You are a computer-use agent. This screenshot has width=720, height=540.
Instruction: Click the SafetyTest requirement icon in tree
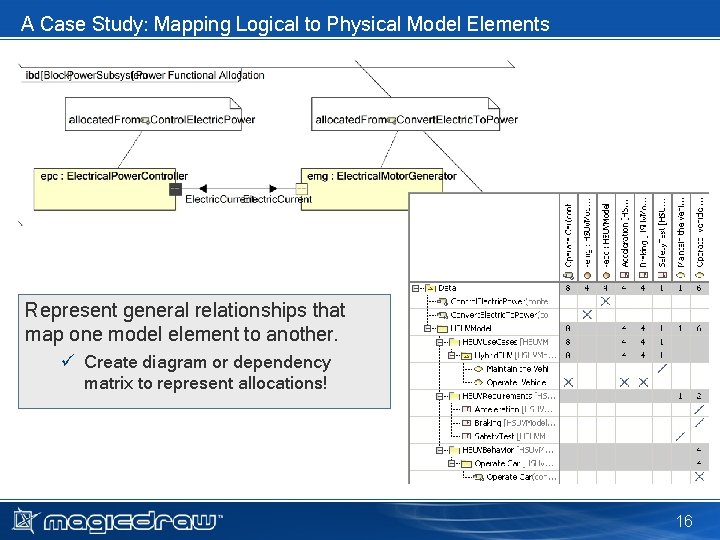(467, 436)
